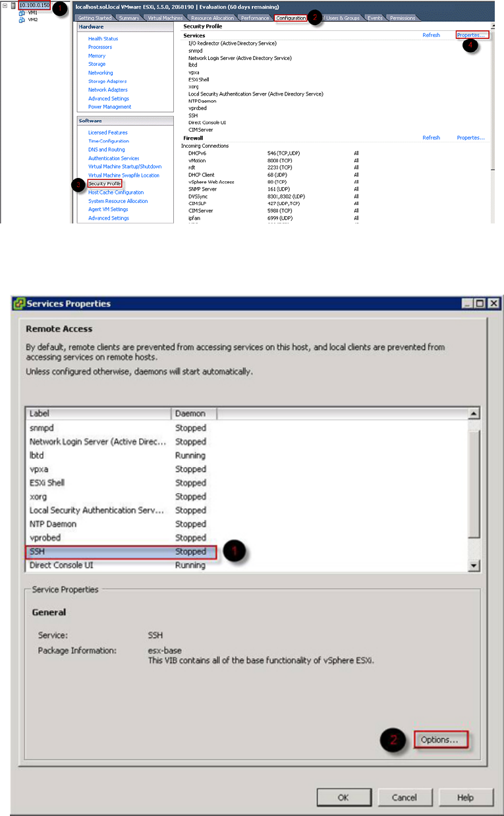Click the ESXi host server icon
Image resolution: width=504 pixels, height=816 pixels.
click(13, 5)
